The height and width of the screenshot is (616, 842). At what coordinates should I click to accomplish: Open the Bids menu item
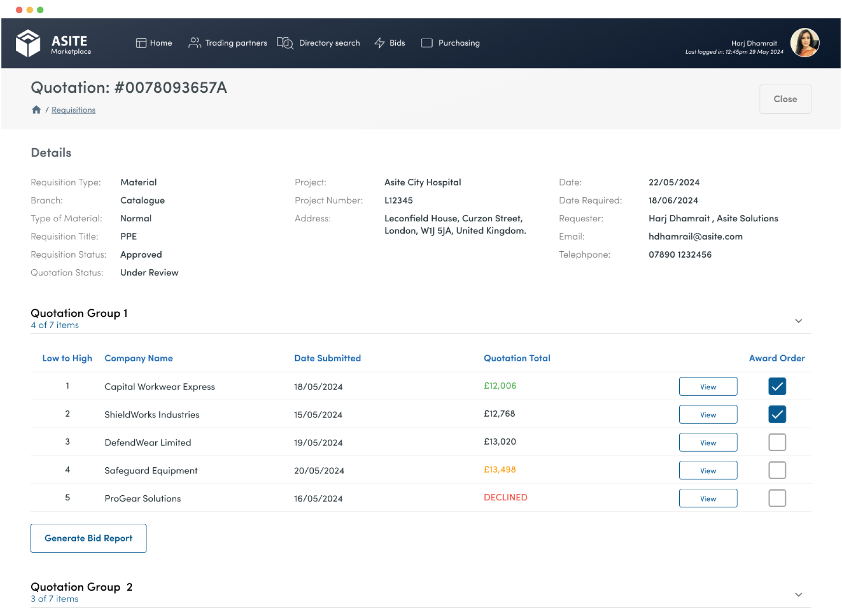coord(390,43)
